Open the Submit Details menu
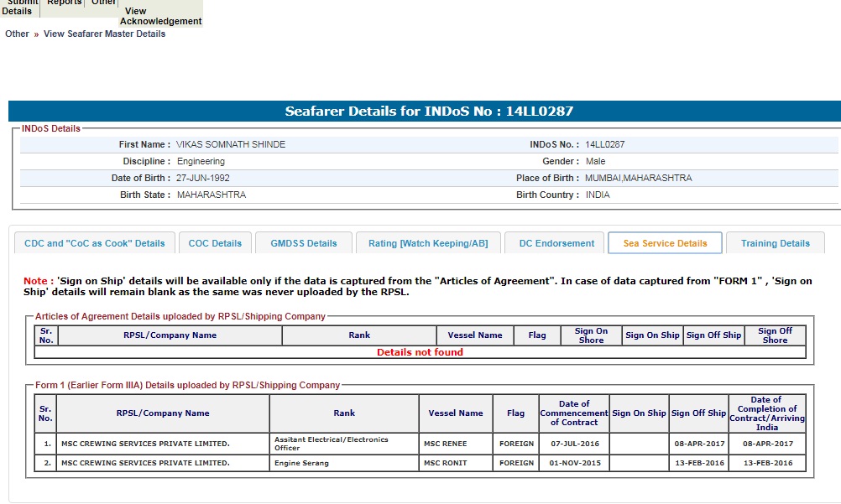Image resolution: width=841 pixels, height=504 pixels. coord(18,8)
